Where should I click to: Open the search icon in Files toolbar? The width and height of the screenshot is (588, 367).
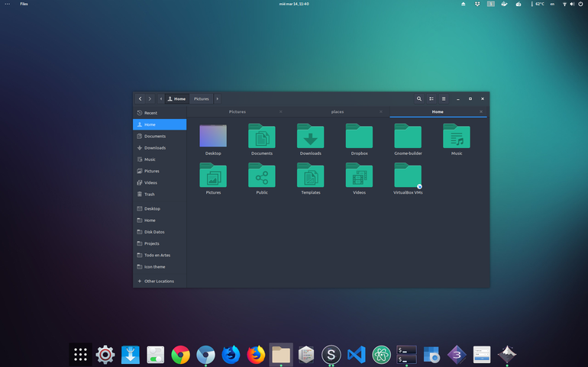(x=419, y=99)
